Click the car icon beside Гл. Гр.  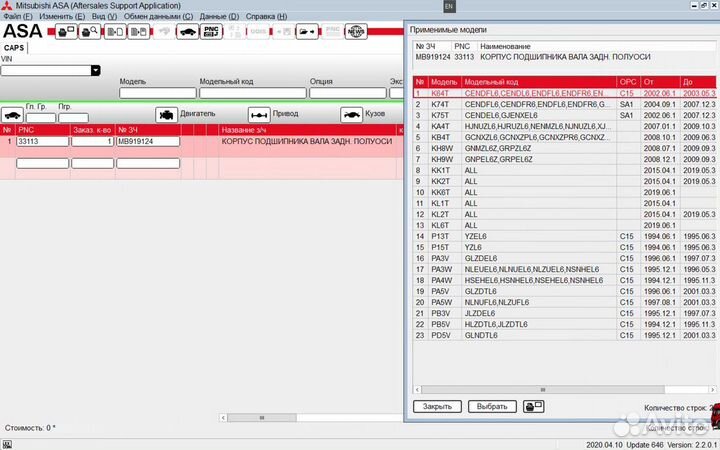coord(12,115)
